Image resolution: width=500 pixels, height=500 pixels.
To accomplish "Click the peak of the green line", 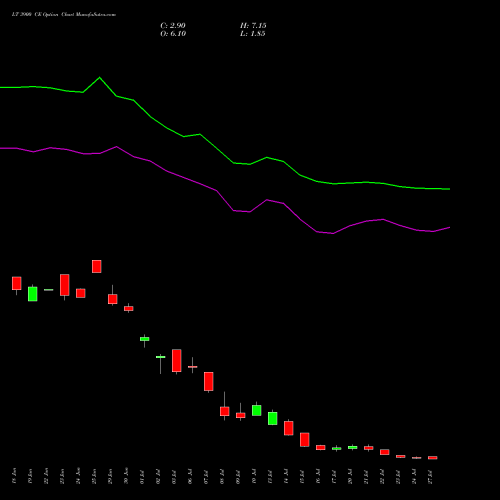I will 99,78.
